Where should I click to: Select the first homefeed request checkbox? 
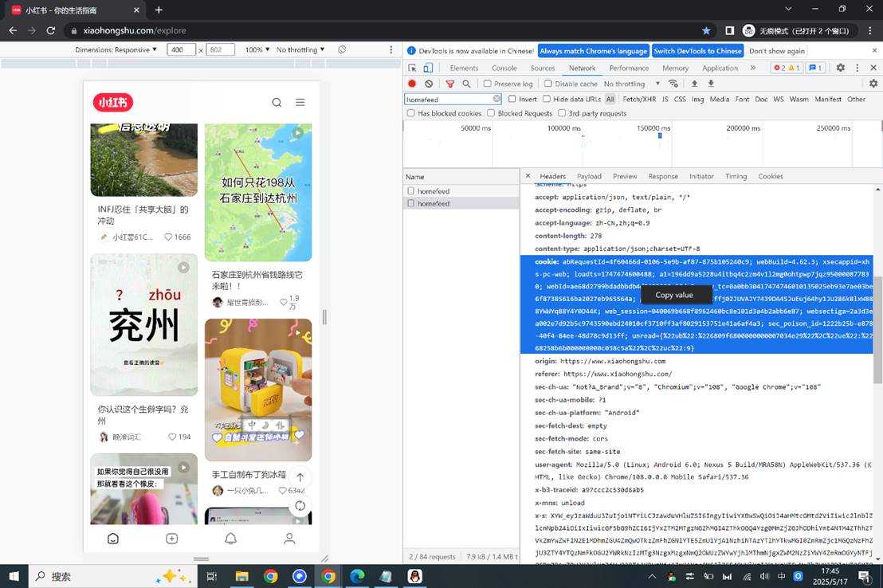(x=411, y=191)
